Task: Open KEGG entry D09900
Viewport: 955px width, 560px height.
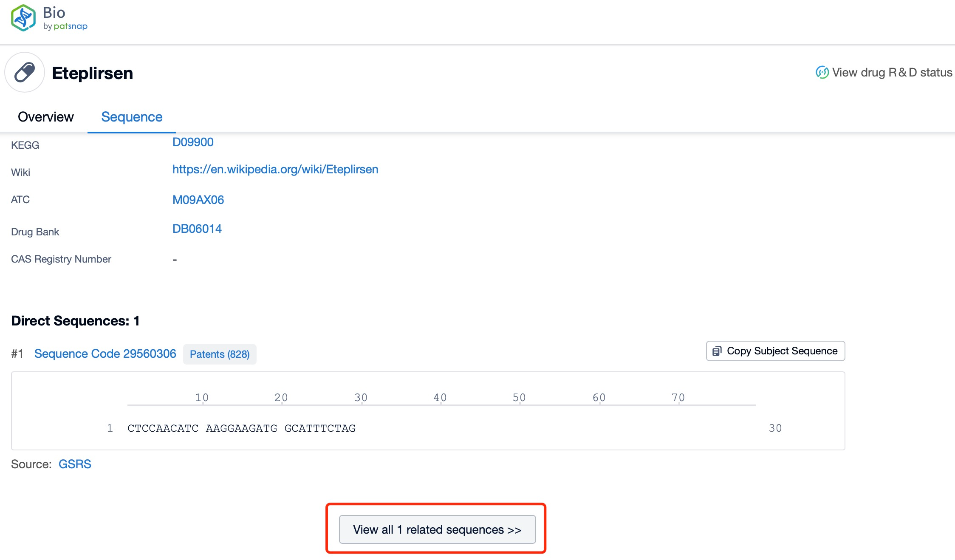Action: (193, 142)
